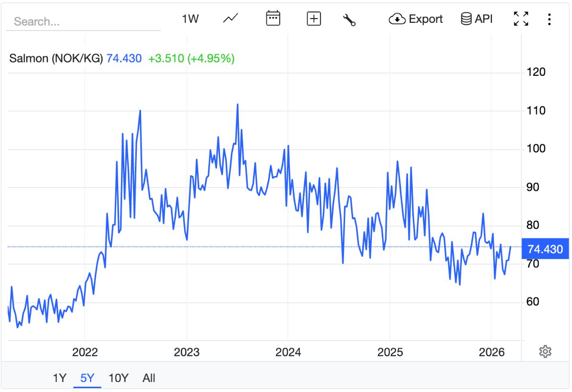Click the cloud download Export icon
This screenshot has width=572, height=392.
pyautogui.click(x=397, y=19)
